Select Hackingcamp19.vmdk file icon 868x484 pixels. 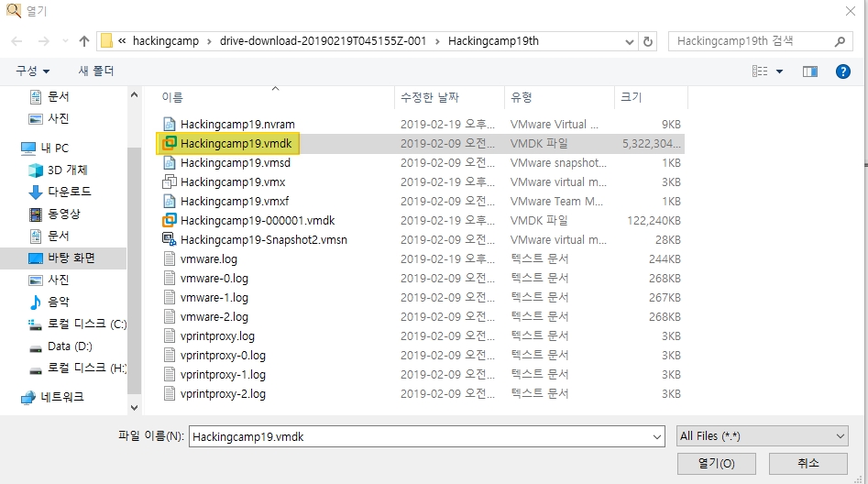pyautogui.click(x=169, y=143)
